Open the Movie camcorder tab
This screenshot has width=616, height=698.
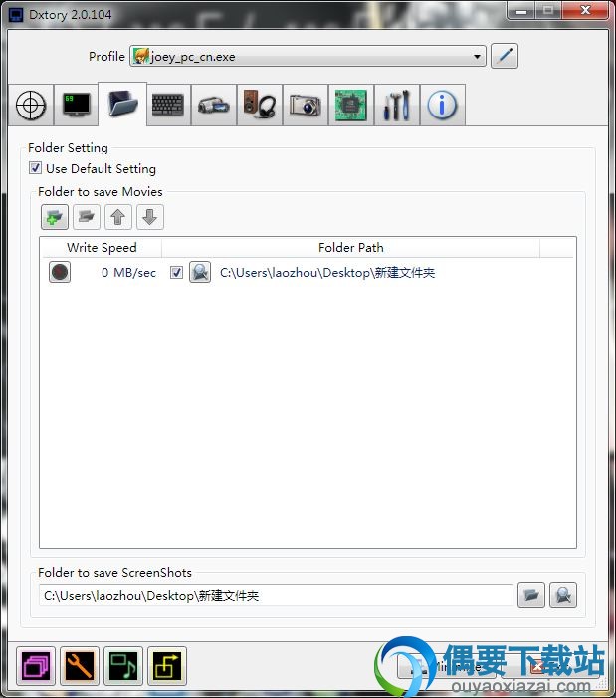pos(214,106)
